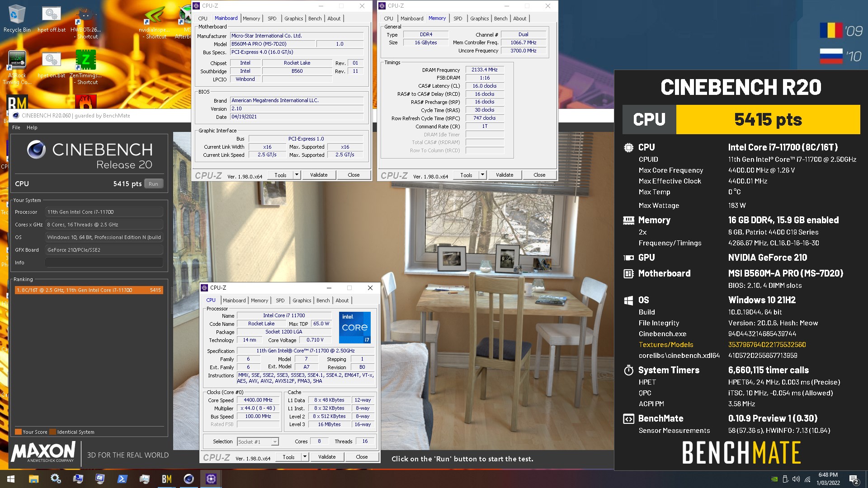Image resolution: width=868 pixels, height=488 pixels.
Task: Open the Help menu in Cinebench
Action: click(32, 127)
